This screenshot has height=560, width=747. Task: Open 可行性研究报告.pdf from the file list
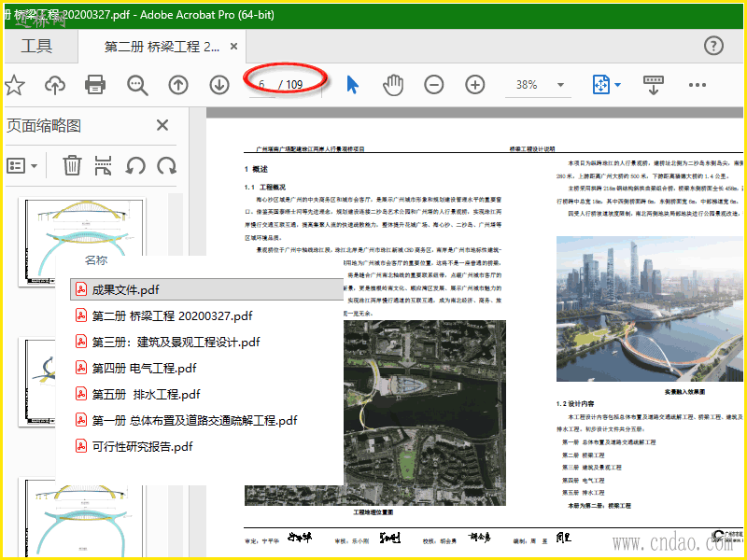(141, 446)
